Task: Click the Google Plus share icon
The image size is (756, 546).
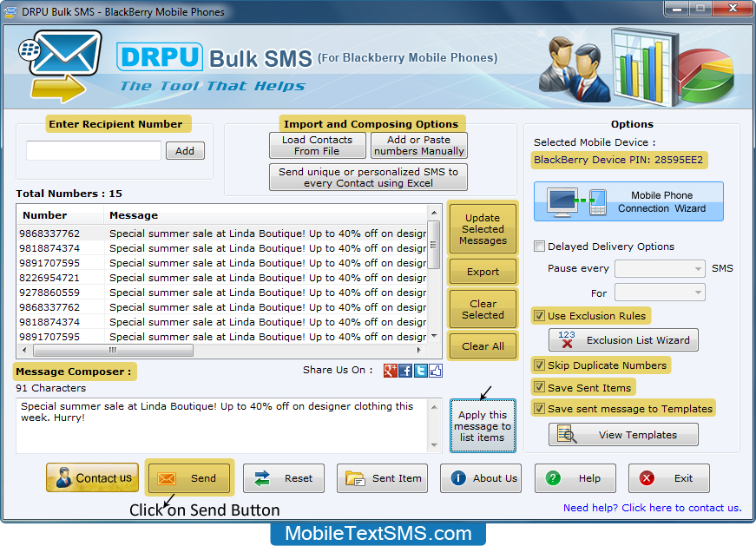Action: point(390,371)
